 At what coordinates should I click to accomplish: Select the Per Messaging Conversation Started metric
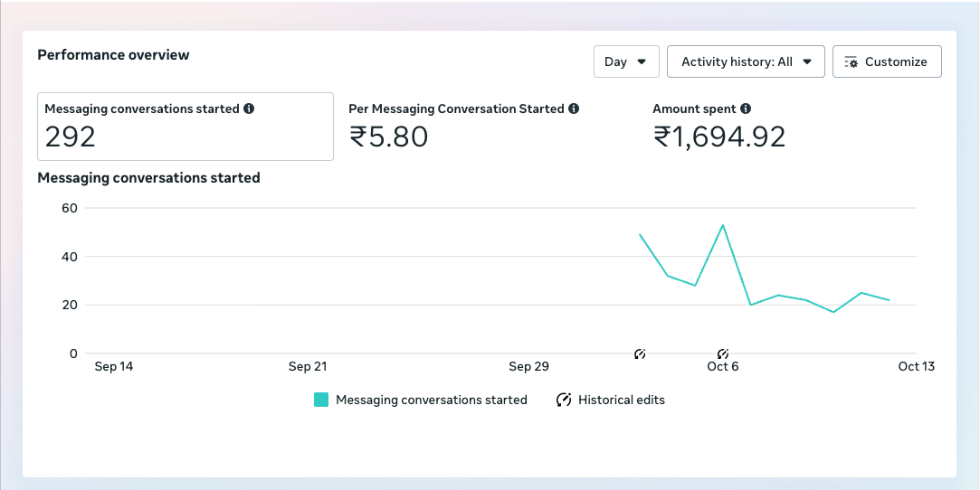coord(463,127)
